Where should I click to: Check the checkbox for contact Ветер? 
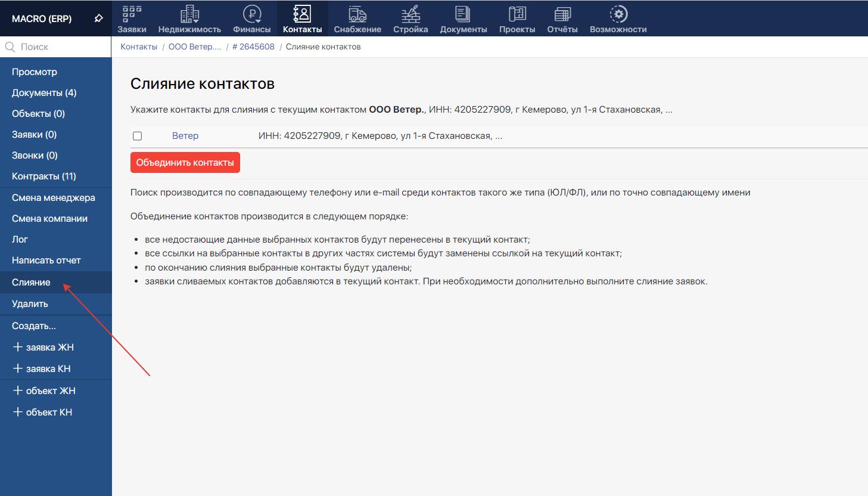click(x=138, y=136)
